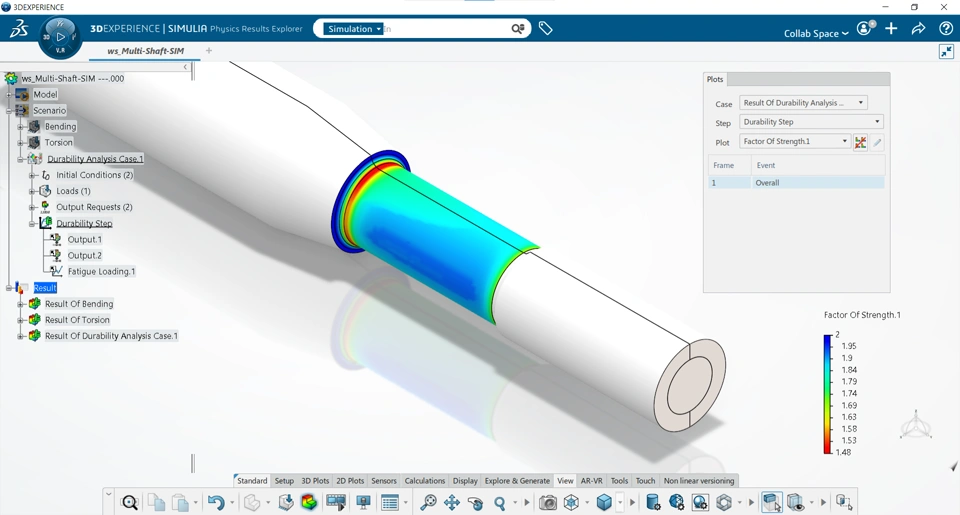
Task: Expand the Model tree node
Action: point(9,94)
